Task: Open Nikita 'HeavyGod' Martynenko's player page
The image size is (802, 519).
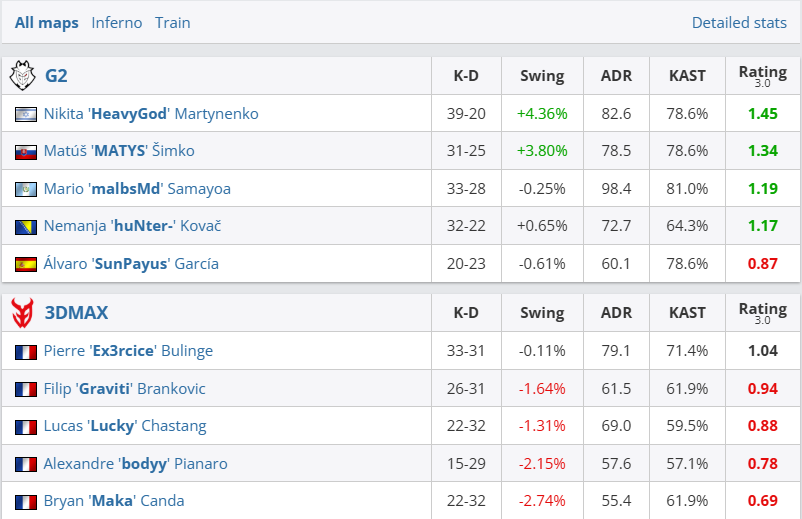Action: point(151,114)
